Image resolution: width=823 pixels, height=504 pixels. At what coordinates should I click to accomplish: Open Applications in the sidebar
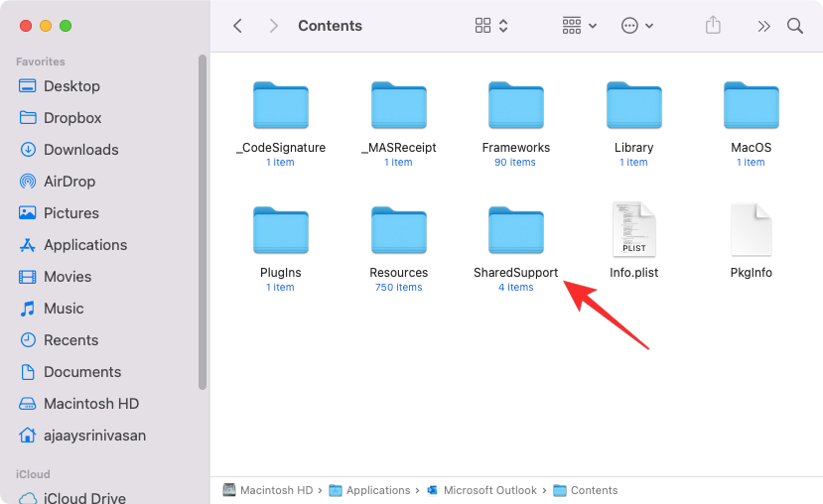tap(84, 245)
